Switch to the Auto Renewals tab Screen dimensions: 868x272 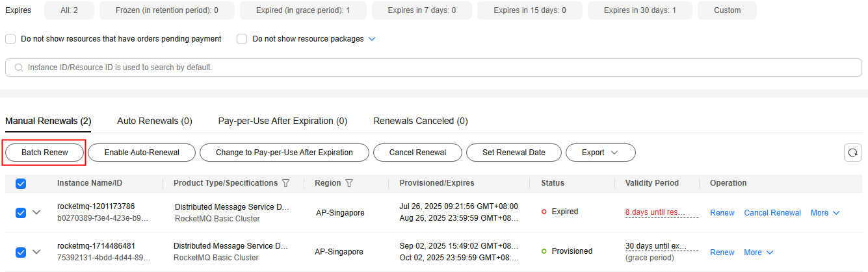click(155, 121)
